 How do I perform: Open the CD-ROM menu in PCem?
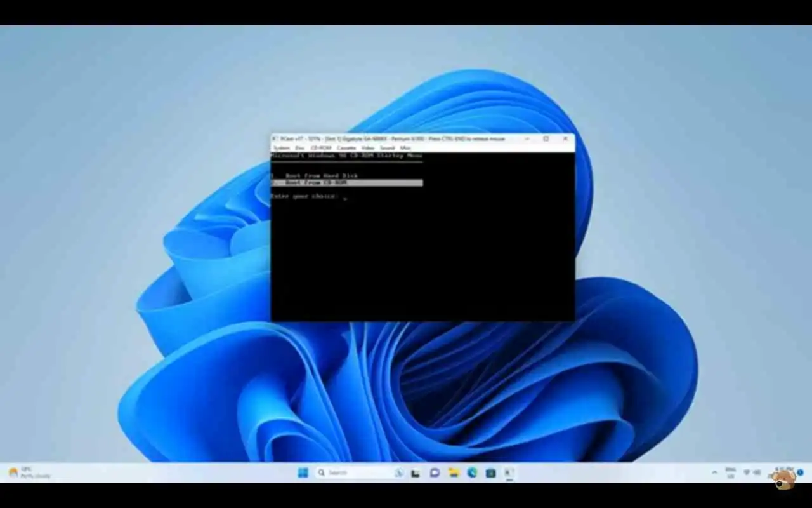[x=321, y=148]
